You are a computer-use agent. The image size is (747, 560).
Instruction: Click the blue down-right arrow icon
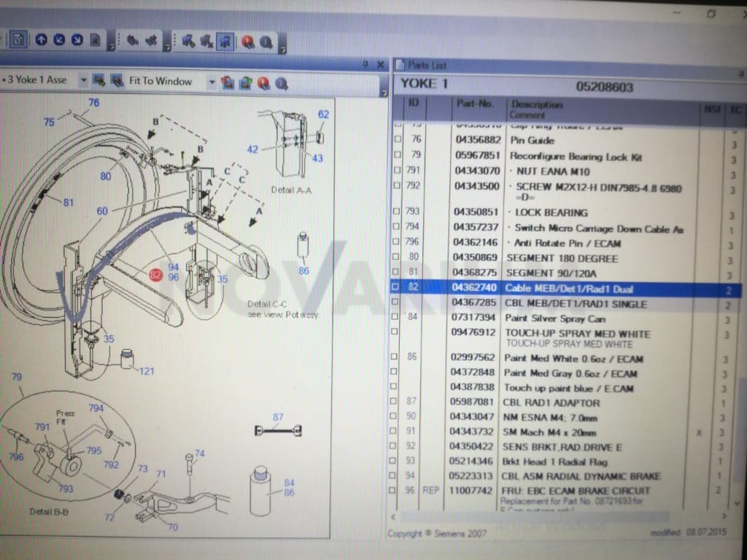coord(77,40)
